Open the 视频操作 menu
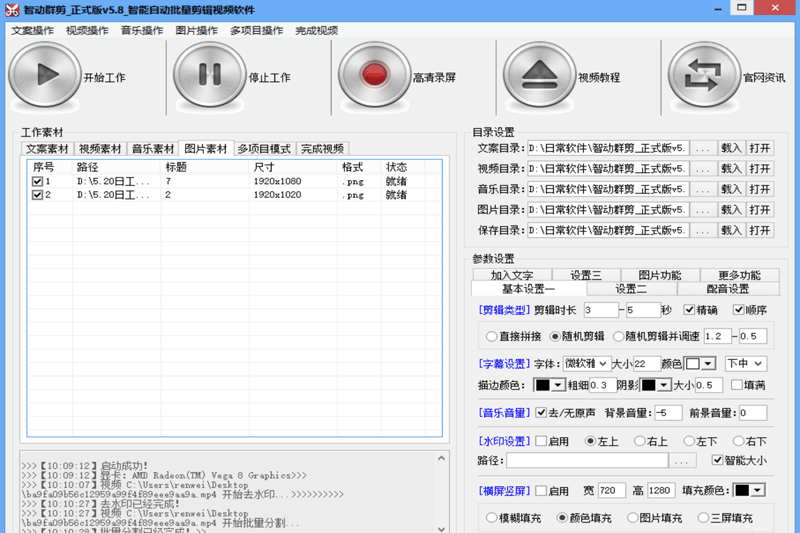 (x=88, y=30)
